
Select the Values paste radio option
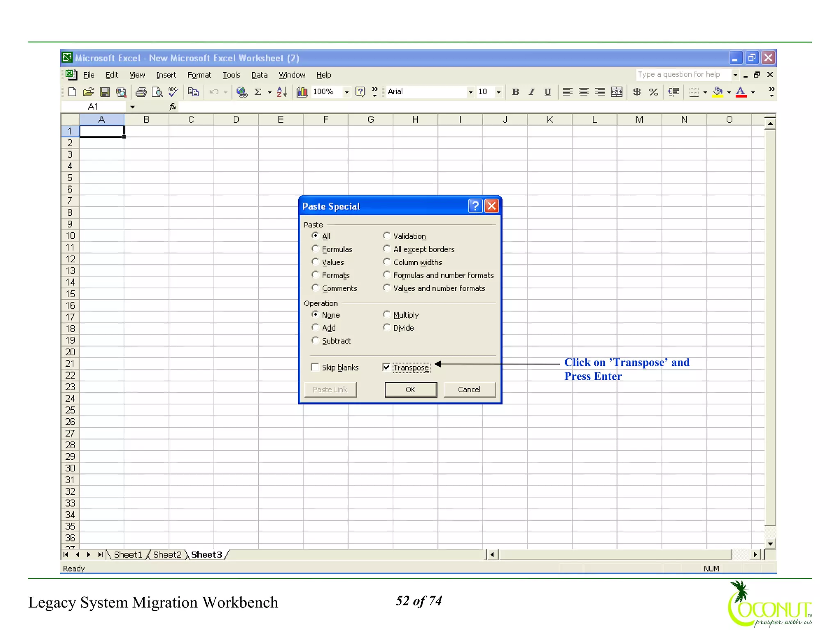point(315,262)
